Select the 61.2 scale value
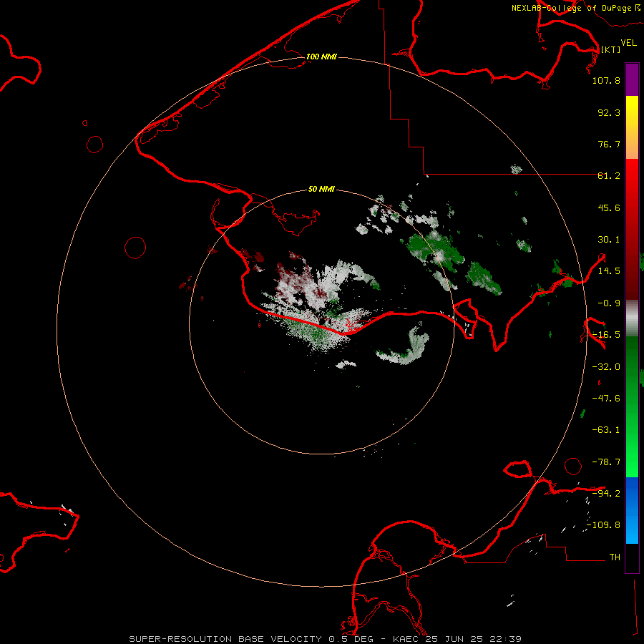The image size is (644, 644). (x=609, y=176)
